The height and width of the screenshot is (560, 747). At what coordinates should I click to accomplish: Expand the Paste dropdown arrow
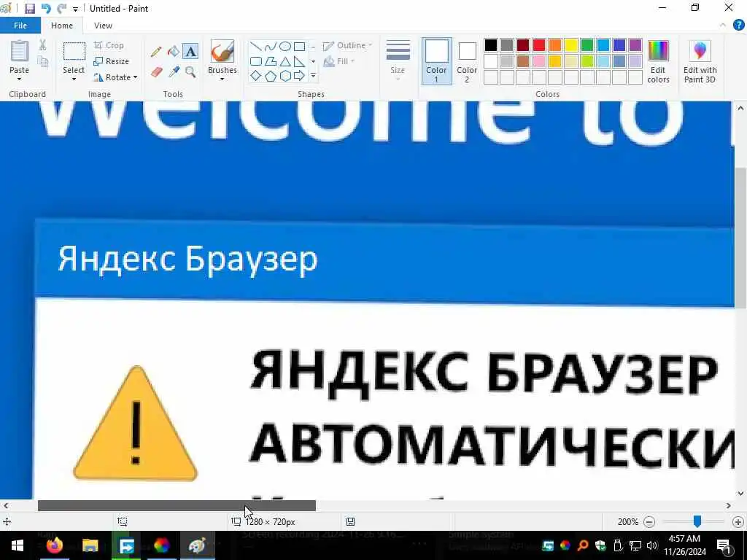point(19,79)
